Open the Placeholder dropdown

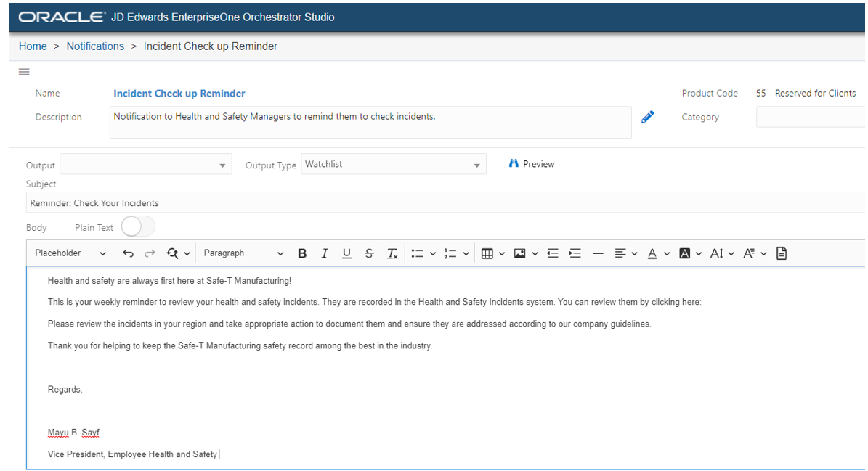click(70, 253)
